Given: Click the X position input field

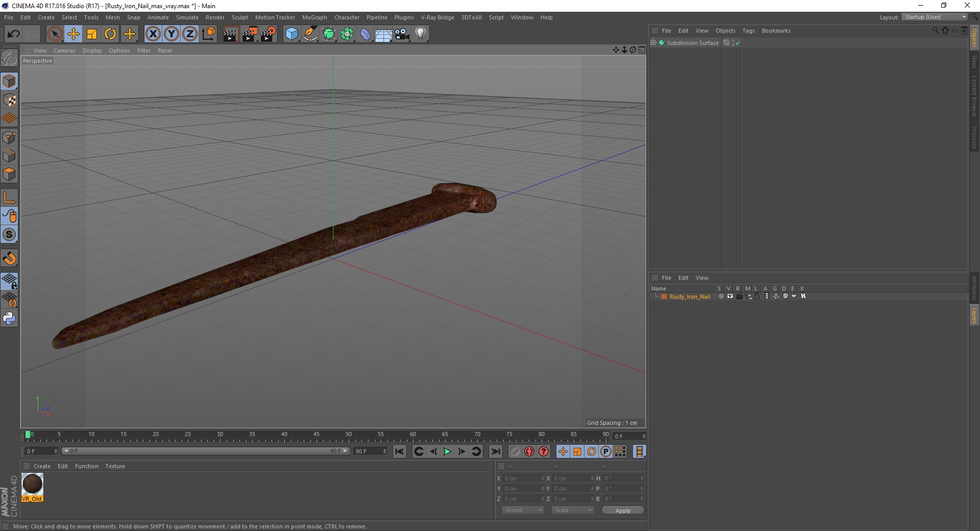Looking at the screenshot, I should coord(523,478).
